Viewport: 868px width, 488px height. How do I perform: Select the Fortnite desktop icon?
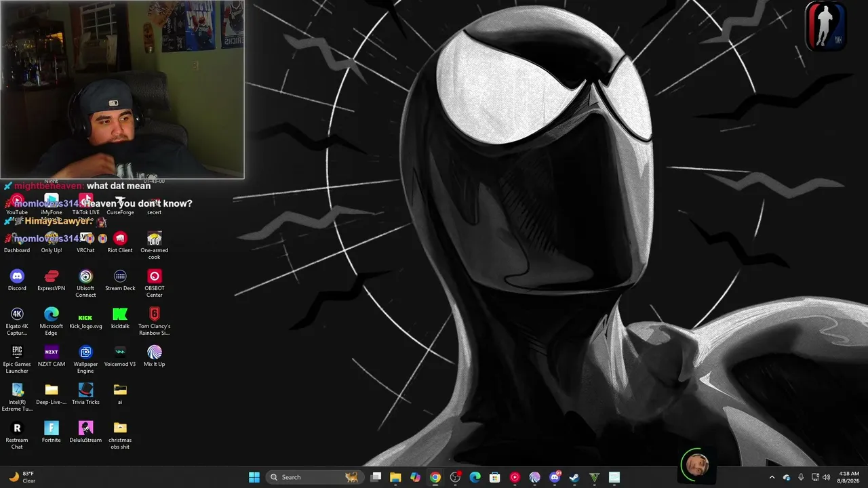pyautogui.click(x=52, y=432)
